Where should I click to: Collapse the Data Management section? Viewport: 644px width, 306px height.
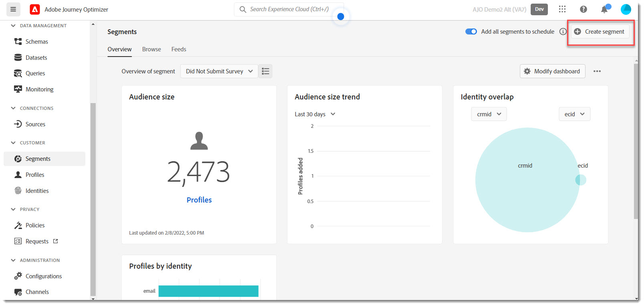coord(13,26)
